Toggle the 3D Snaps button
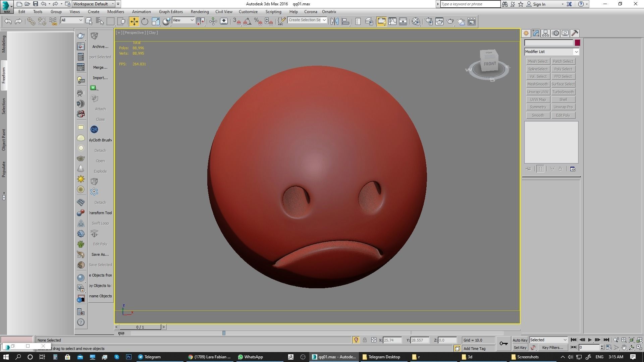Image resolution: width=644 pixels, height=362 pixels. coord(236,21)
